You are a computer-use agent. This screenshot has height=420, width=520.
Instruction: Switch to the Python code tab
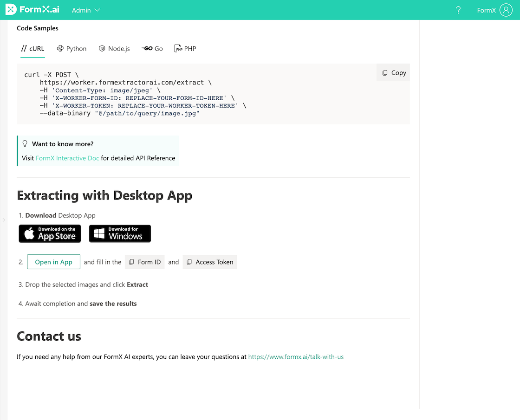pyautogui.click(x=71, y=49)
